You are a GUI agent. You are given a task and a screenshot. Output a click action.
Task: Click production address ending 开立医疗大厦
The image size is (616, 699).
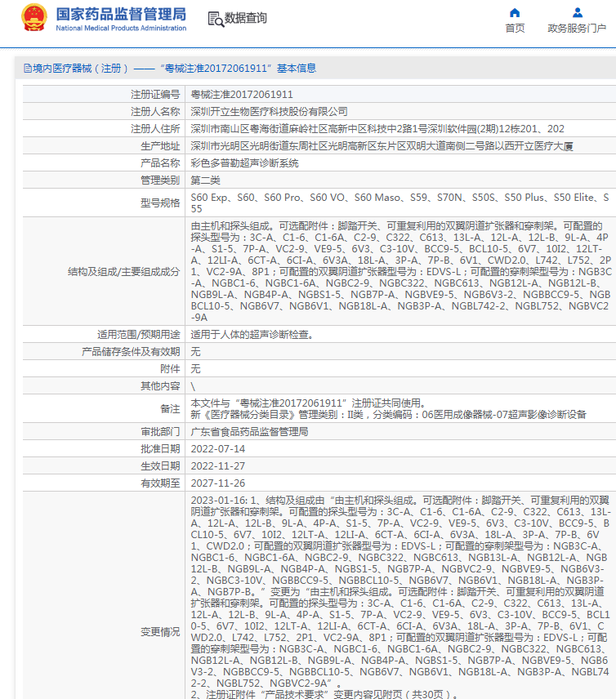coord(382,146)
